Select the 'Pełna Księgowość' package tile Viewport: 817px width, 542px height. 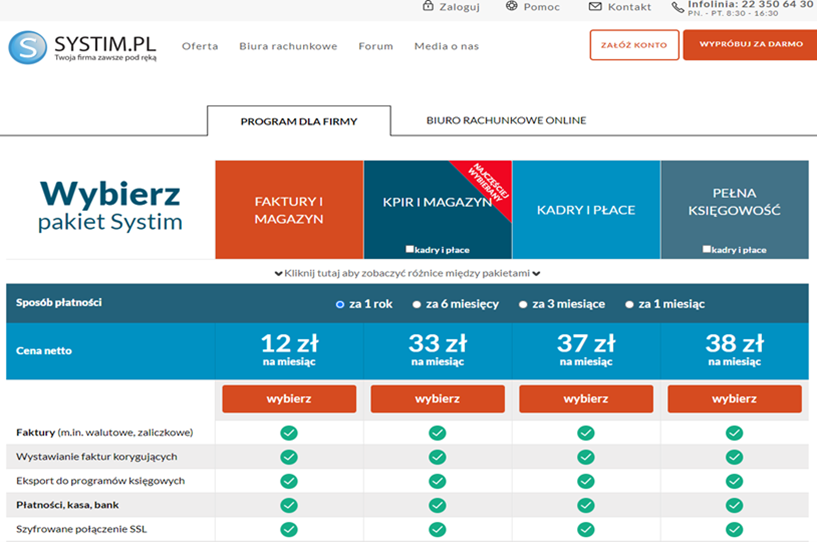[735, 210]
